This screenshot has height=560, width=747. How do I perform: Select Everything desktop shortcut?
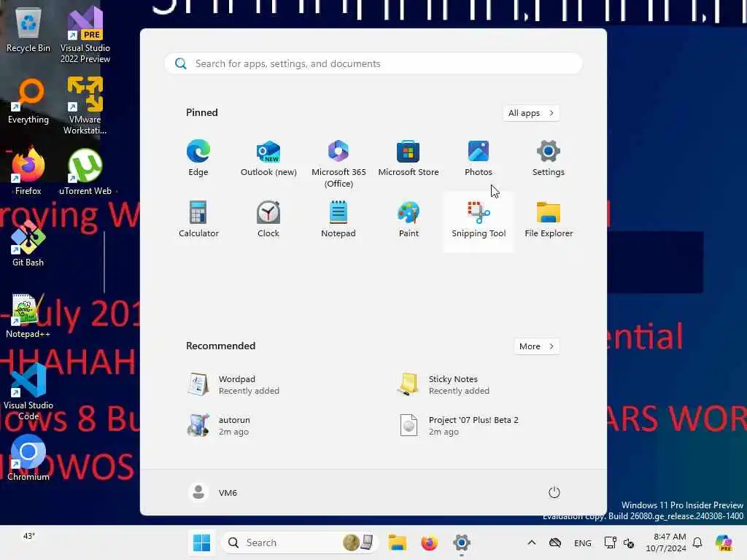28,101
